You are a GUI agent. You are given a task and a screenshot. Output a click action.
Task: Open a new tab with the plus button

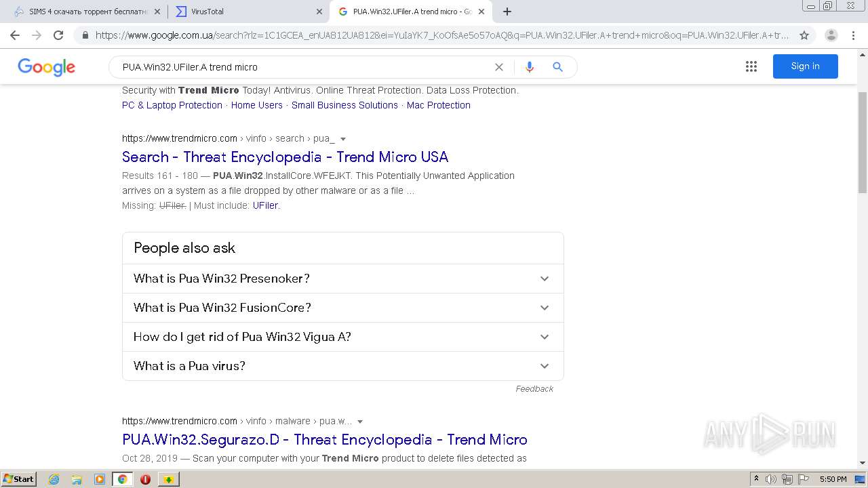(x=507, y=12)
